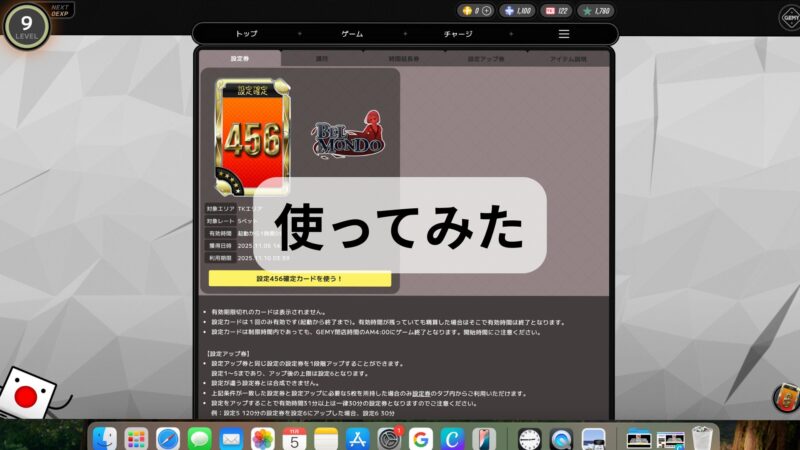Open the hamburger menu in the top navigation

[564, 34]
